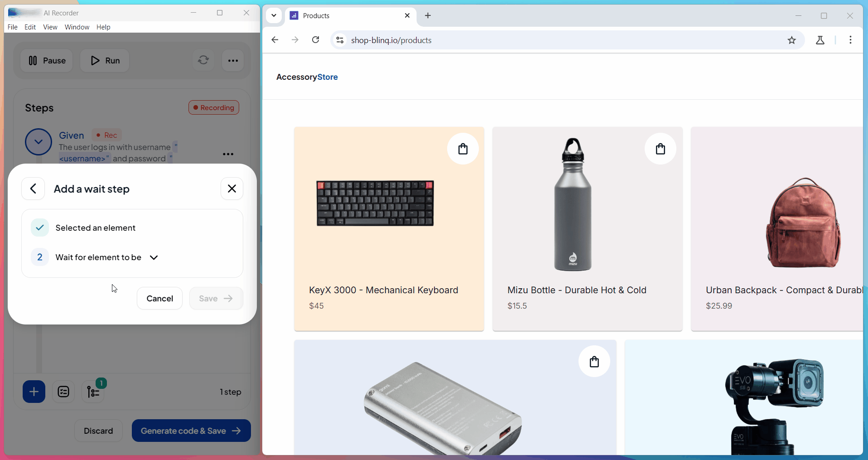Open the Urban Backpack product image

tap(802, 222)
